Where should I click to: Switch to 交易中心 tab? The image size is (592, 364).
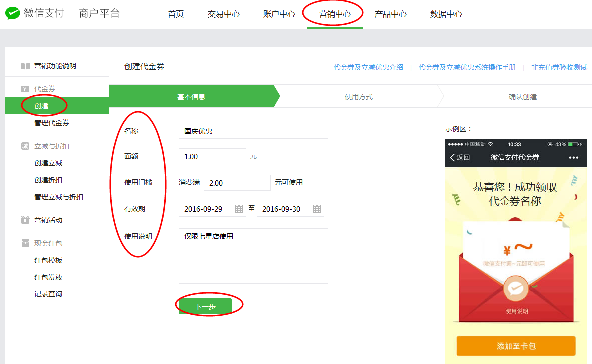point(224,14)
